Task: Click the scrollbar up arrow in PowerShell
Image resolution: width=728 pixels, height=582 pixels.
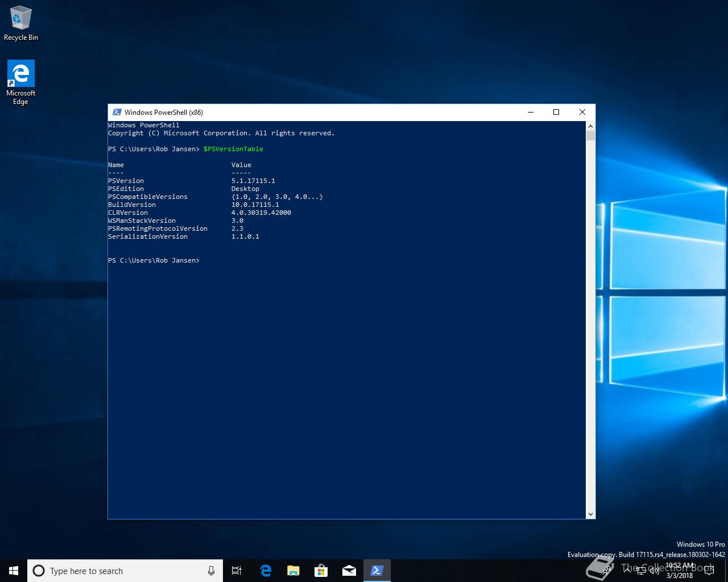Action: click(x=590, y=126)
